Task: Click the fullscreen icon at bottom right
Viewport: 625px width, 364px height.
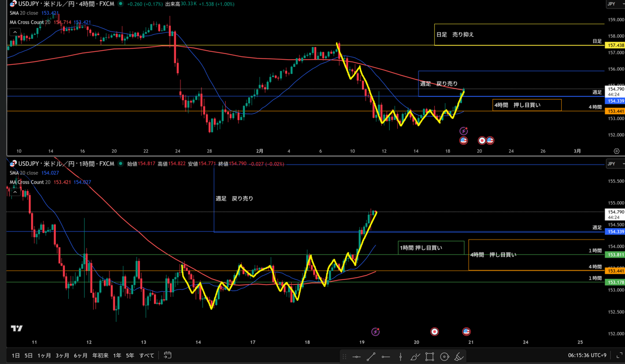Action: [619, 356]
